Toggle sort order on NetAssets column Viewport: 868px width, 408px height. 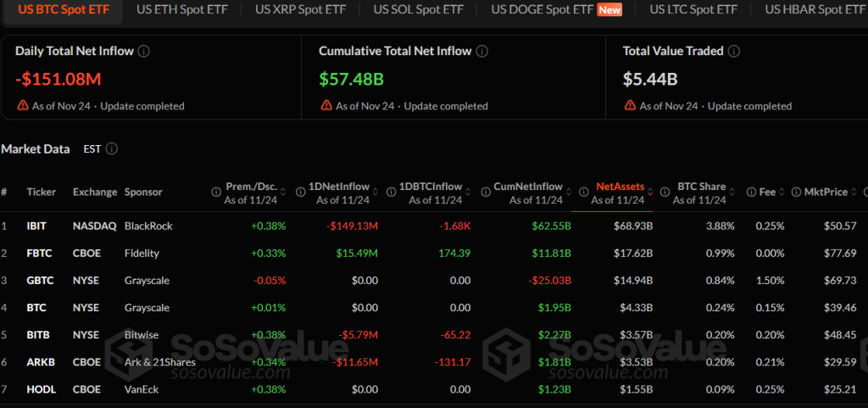point(650,192)
